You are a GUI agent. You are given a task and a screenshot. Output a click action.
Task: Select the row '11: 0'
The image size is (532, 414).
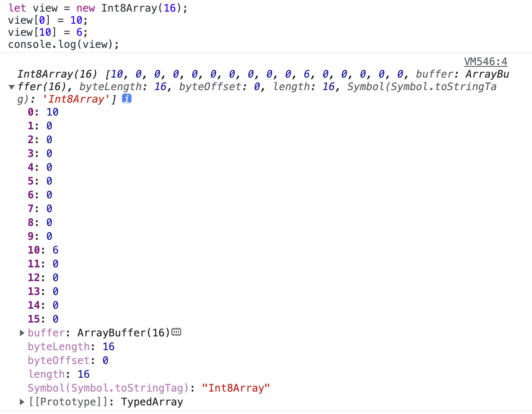(43, 264)
